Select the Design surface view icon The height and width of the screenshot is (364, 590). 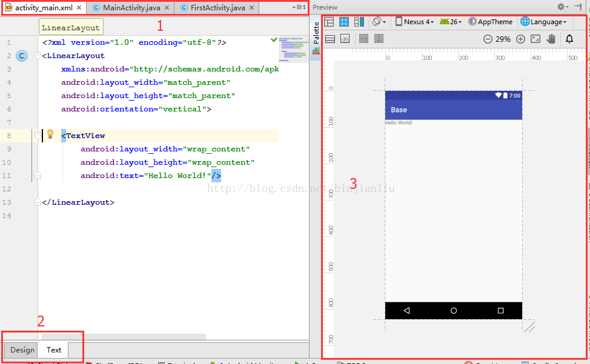point(329,22)
